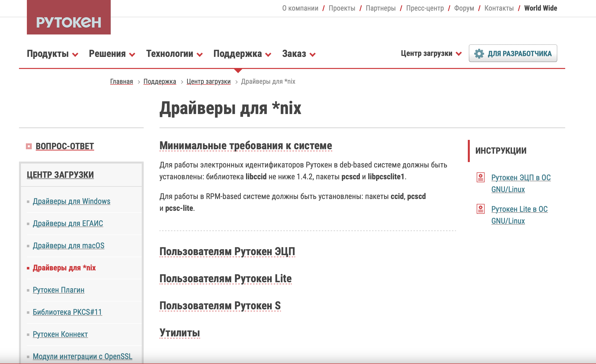Click the page title Драйверы для *nix
Viewport: 596px width, 364px height.
230,108
